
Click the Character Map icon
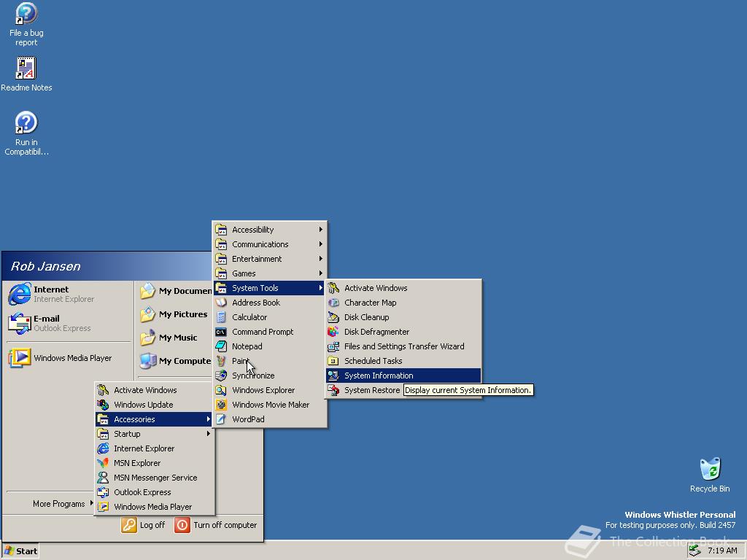333,303
